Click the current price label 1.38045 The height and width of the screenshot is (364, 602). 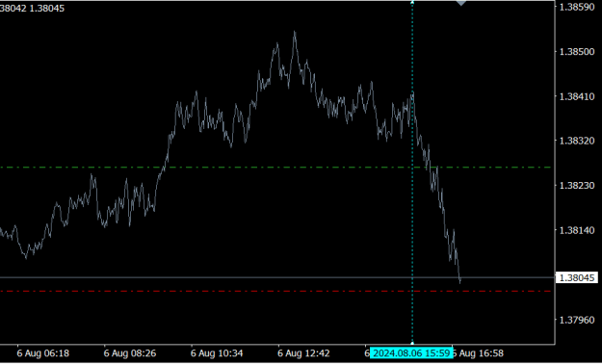[577, 277]
